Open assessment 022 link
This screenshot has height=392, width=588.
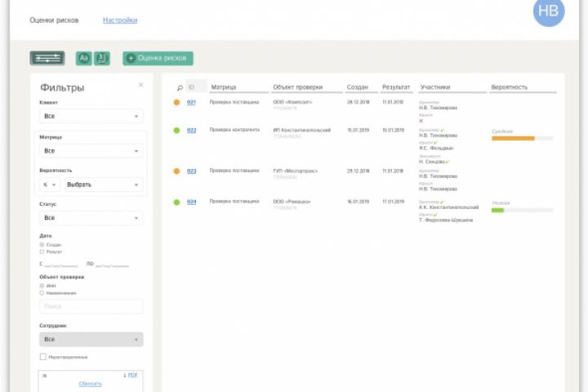[x=191, y=130]
